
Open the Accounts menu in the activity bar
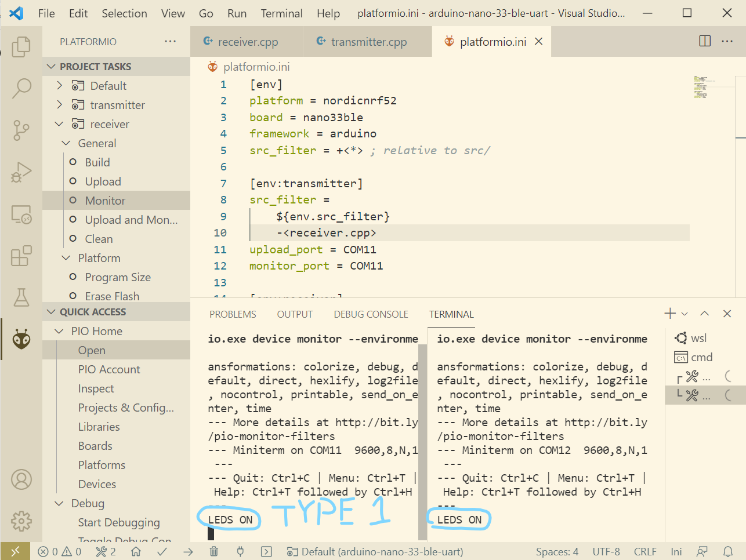[x=21, y=479]
